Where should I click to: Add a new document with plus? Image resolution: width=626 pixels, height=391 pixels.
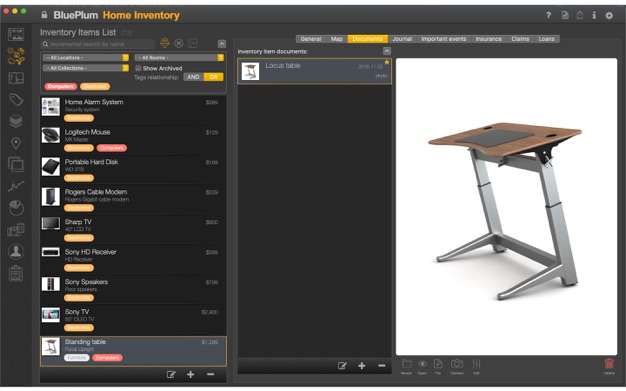(362, 365)
